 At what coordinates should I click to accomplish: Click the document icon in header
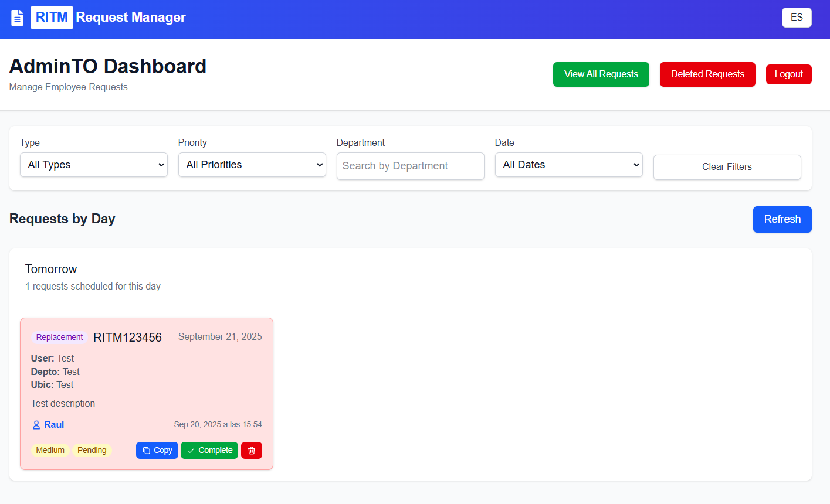click(x=18, y=18)
